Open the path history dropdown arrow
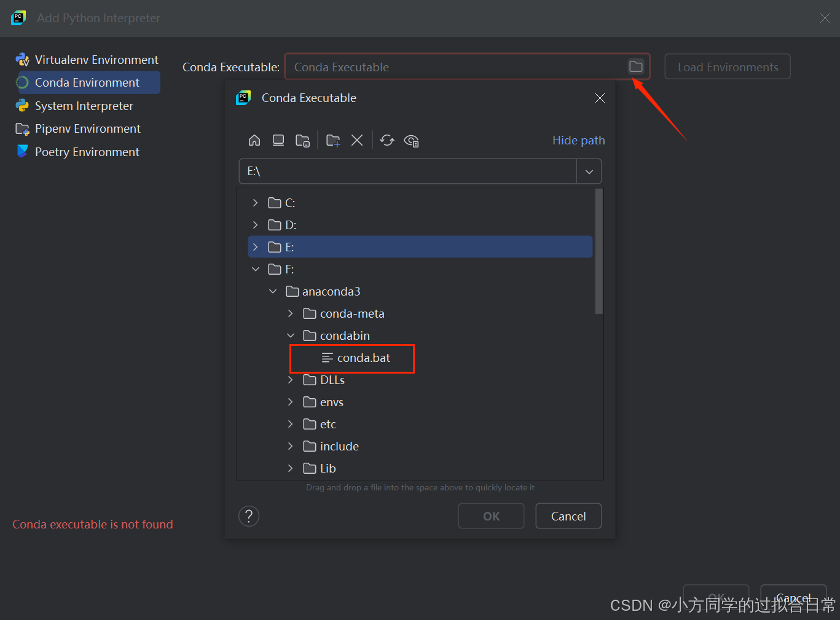 589,171
